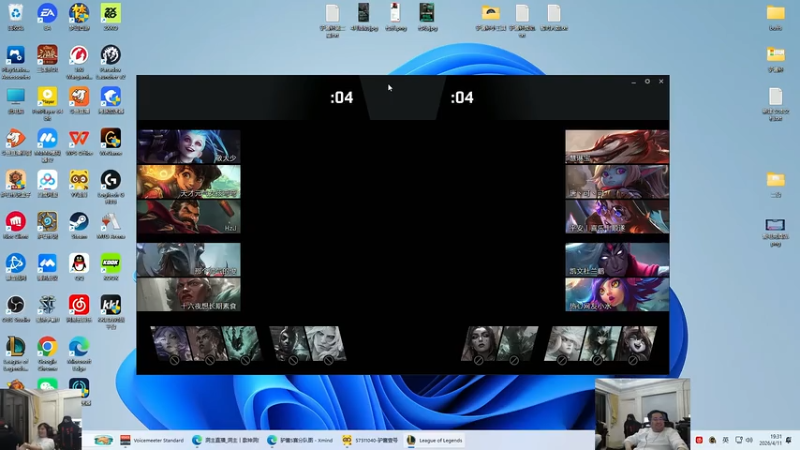
Task: Click the Poppy champion pick card
Action: (x=617, y=182)
